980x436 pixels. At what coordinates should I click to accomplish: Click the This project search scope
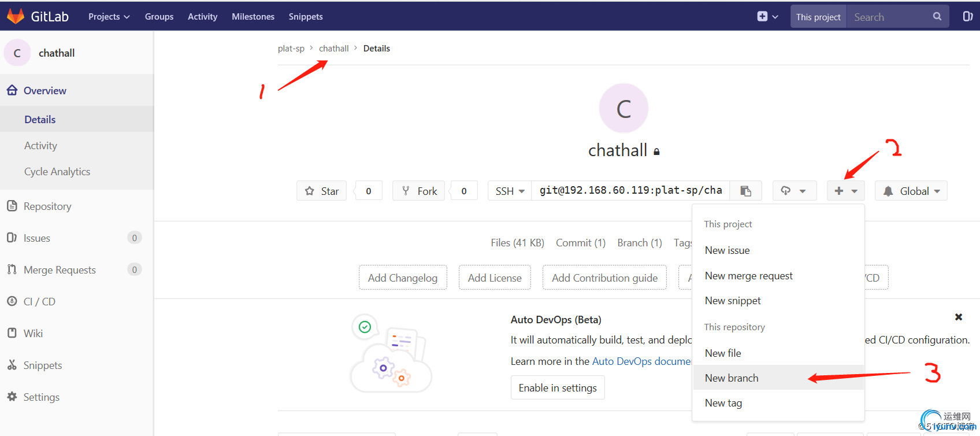coord(818,17)
